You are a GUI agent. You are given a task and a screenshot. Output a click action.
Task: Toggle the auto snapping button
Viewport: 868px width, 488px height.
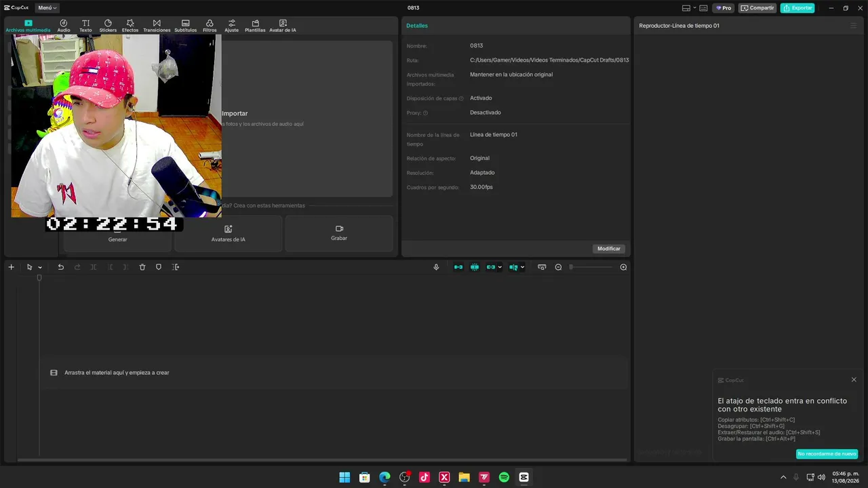click(475, 267)
